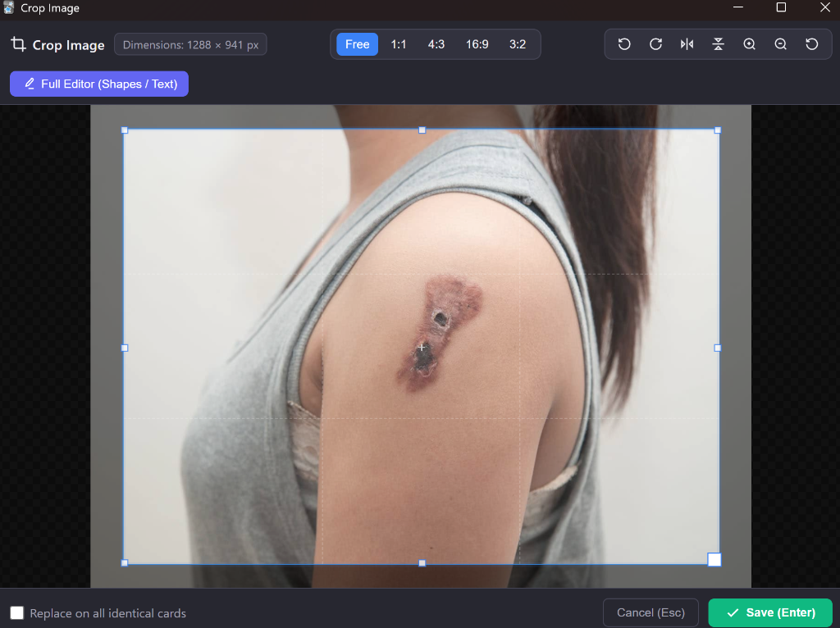Image resolution: width=840 pixels, height=628 pixels.
Task: Click the top-left crop handle
Action: point(125,130)
